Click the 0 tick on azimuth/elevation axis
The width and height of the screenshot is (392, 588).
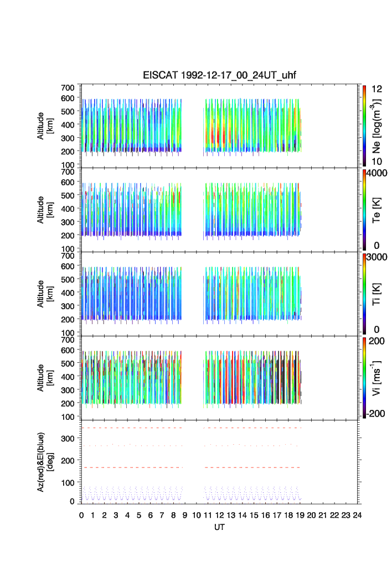(72, 501)
